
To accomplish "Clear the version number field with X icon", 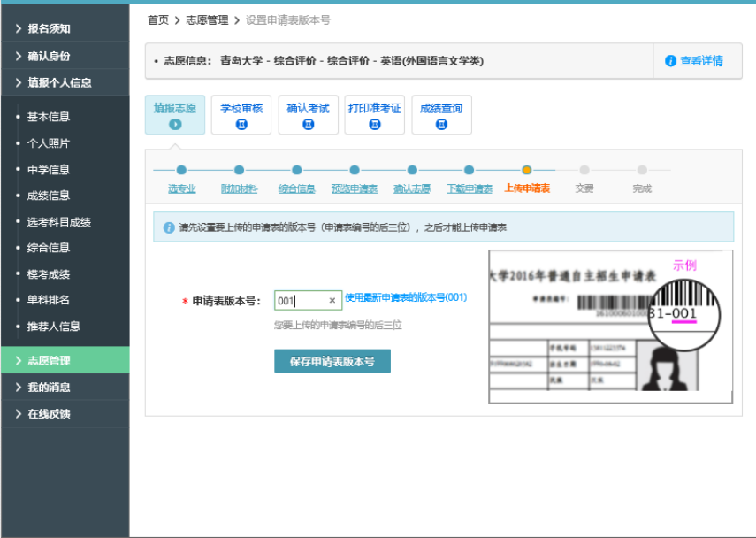I will pyautogui.click(x=332, y=301).
